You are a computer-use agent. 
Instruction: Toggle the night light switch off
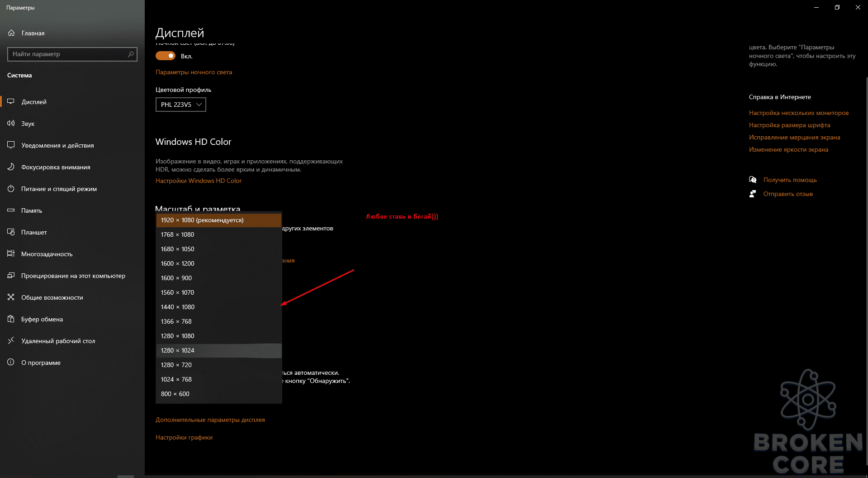[x=166, y=56]
